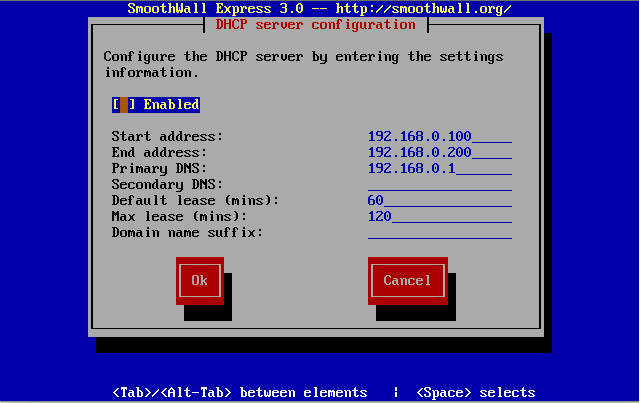Click the Start address input field
The height and width of the screenshot is (403, 640).
point(439,136)
